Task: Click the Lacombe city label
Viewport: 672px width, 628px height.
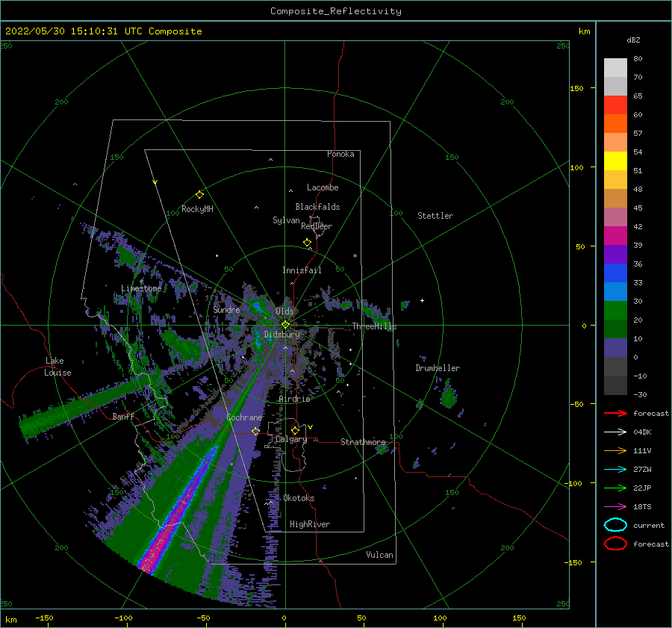Action: [323, 187]
